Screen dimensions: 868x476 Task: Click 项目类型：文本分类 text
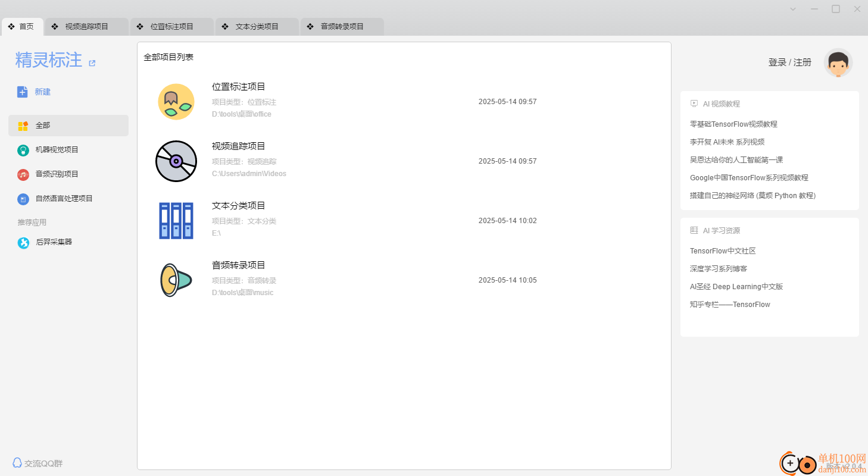[244, 221]
